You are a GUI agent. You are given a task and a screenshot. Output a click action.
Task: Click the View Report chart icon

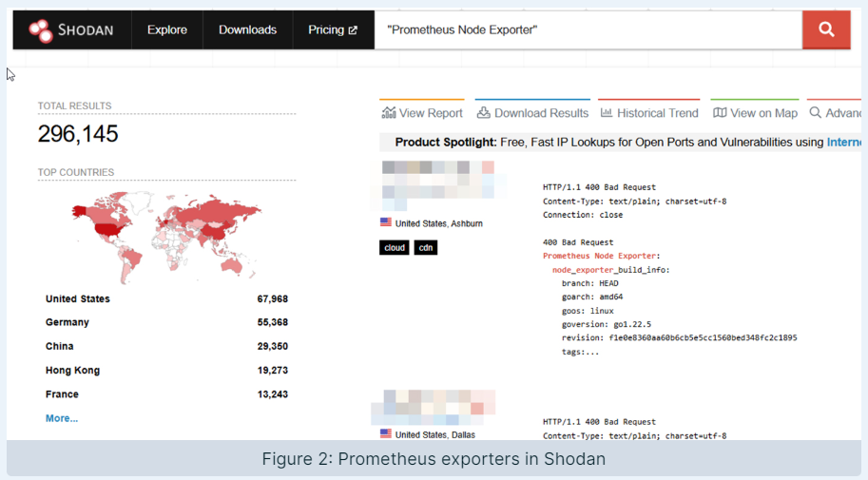point(389,113)
